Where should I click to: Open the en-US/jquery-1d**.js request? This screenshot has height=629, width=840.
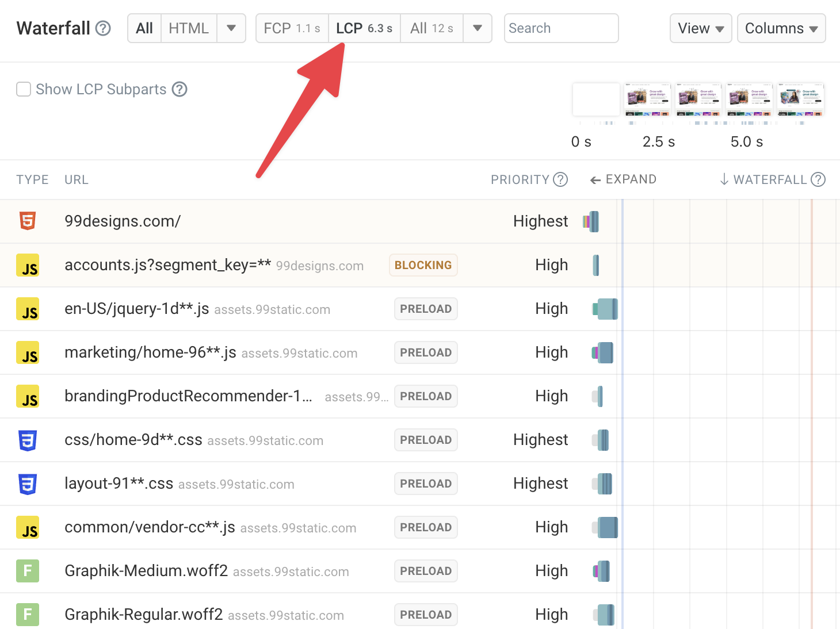[136, 309]
